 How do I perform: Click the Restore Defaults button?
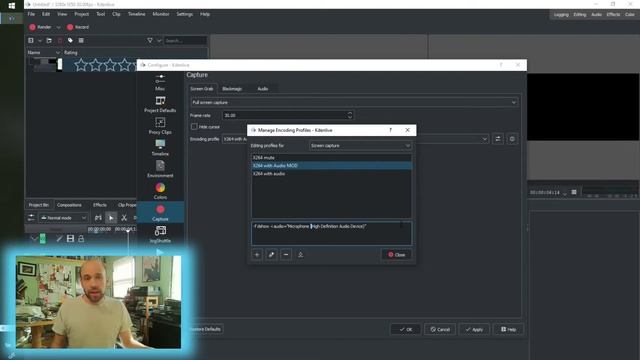pyautogui.click(x=206, y=329)
